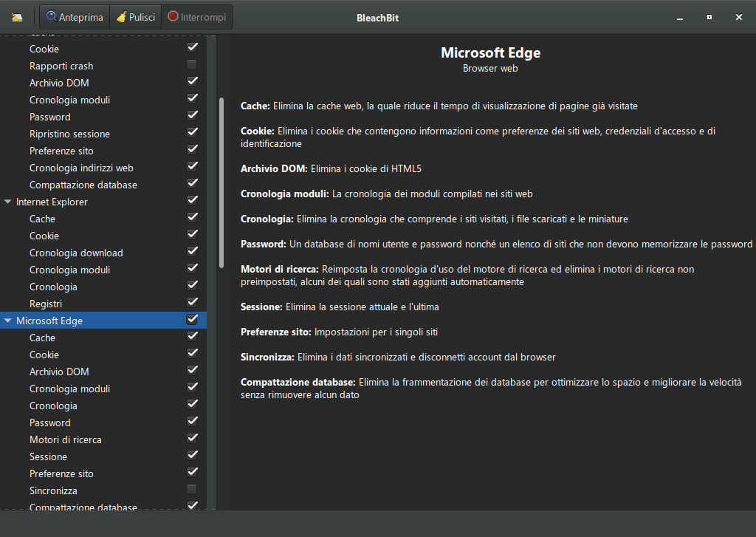
Task: Select the Internet Explorer tree row
Action: (x=103, y=202)
